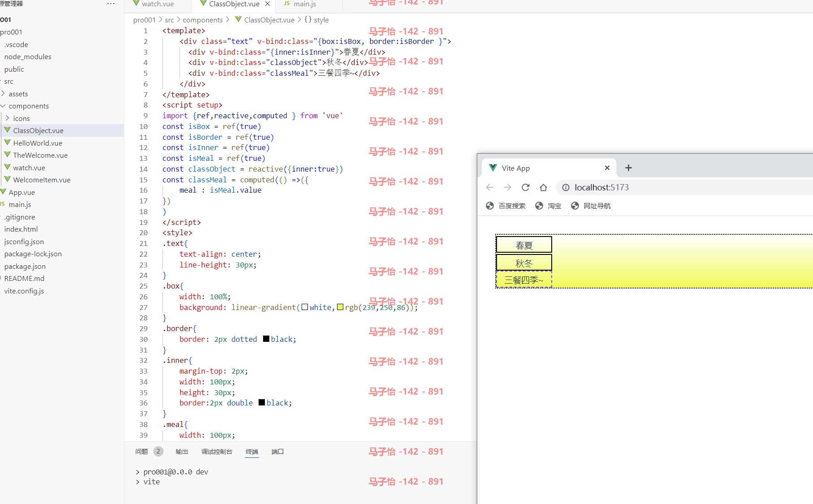Screen dimensions: 813x504
Task: Close the ClassObject.vue editor tab
Action: coord(268,4)
